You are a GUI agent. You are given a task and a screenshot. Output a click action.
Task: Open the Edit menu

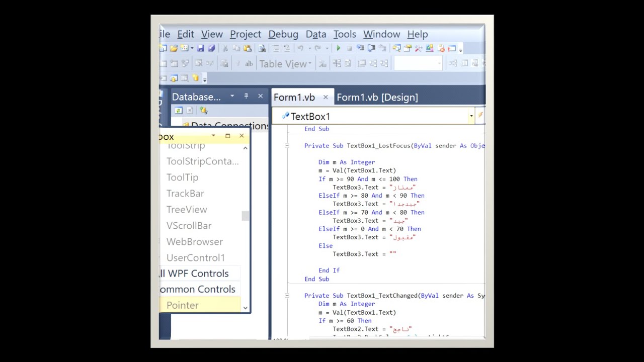[186, 34]
